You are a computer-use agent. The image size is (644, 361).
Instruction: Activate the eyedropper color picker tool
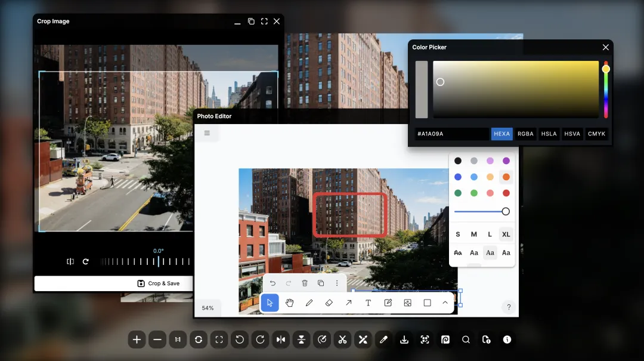pos(383,340)
